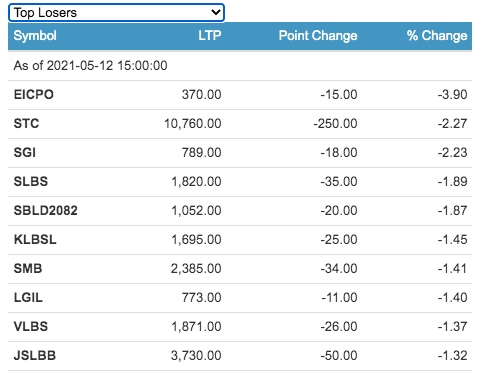The width and height of the screenshot is (483, 377).
Task: Click the dropdown chevron arrow
Action: pos(216,13)
